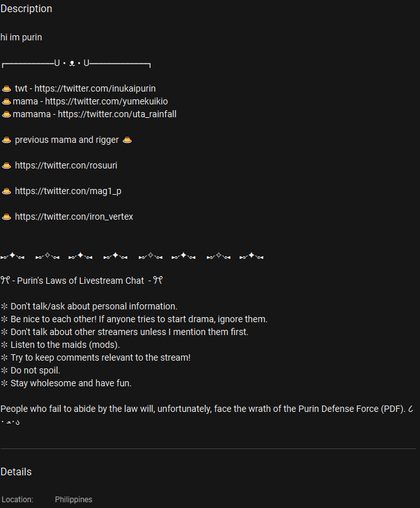Click the ribbon symbol before Purin's Laws

coord(5,280)
